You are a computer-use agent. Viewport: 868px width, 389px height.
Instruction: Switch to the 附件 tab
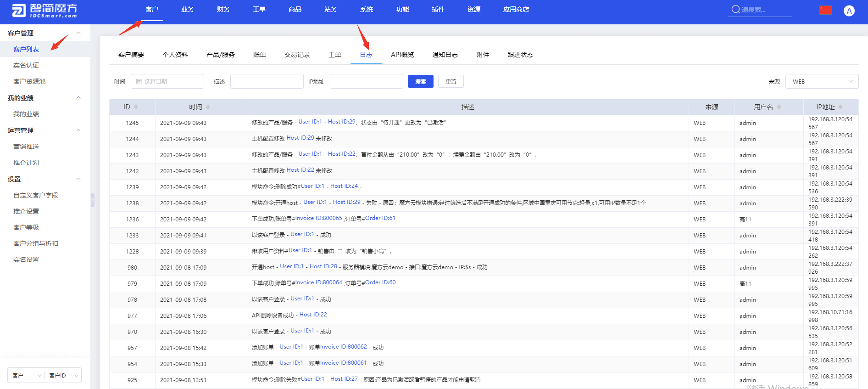tap(483, 55)
